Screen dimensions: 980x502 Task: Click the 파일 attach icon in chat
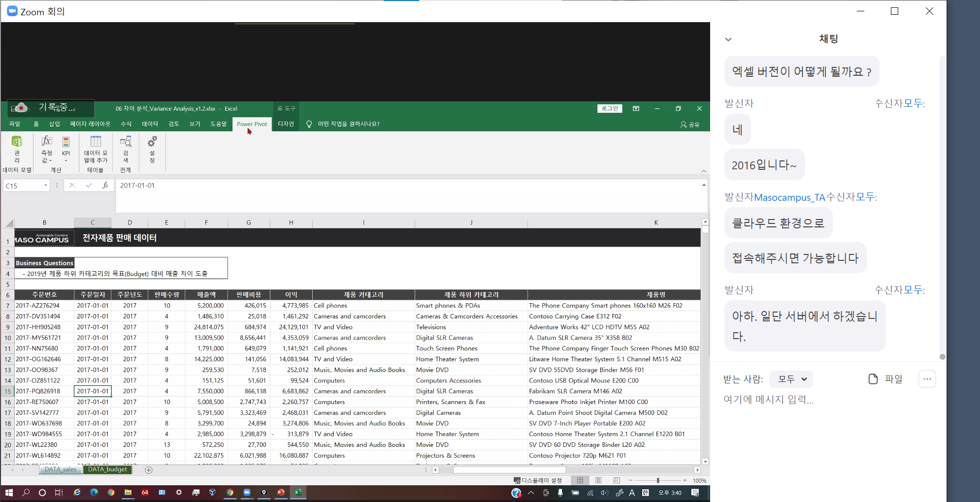(x=885, y=379)
